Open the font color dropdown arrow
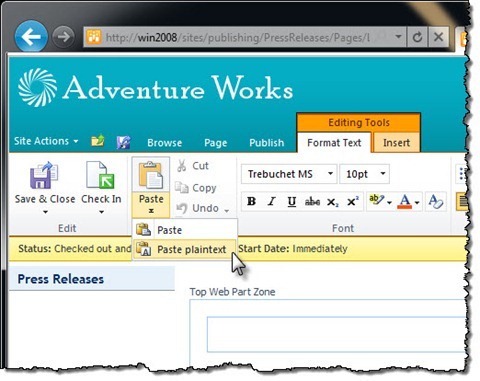Screen dimensions: 480x381 coord(417,202)
